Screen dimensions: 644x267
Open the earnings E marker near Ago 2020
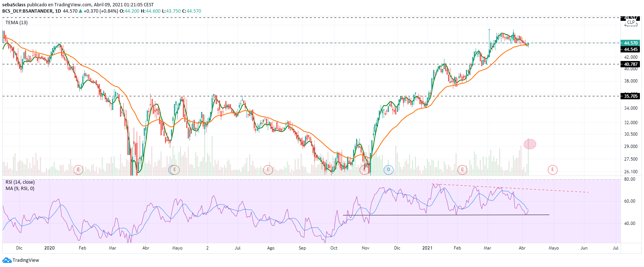pyautogui.click(x=268, y=170)
